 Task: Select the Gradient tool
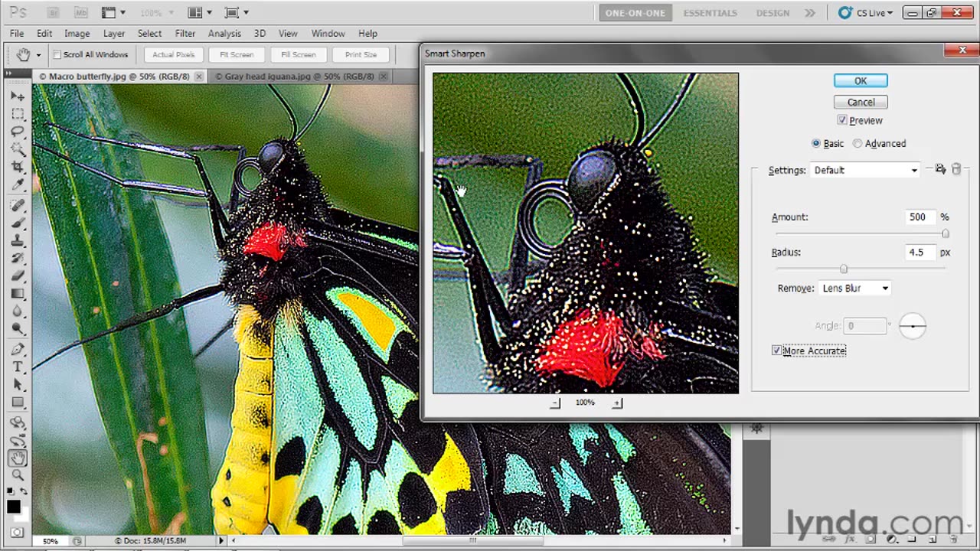(18, 294)
